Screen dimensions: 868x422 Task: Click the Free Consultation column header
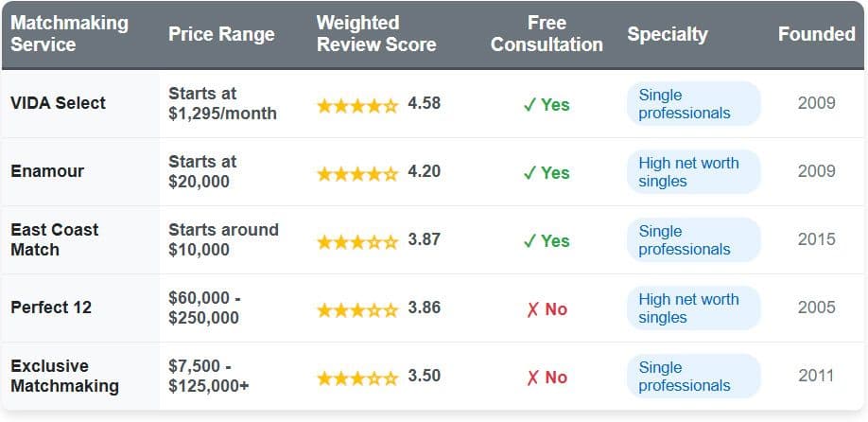click(547, 34)
